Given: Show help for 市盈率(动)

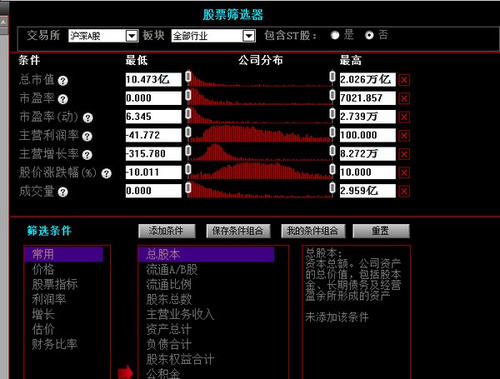Looking at the screenshot, I should 88,118.
